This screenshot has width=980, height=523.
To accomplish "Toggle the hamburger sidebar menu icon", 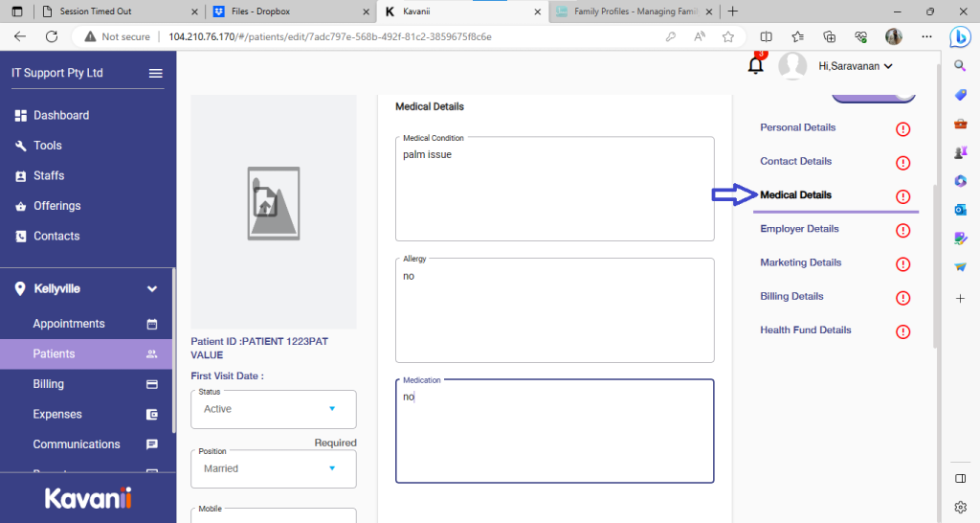I will tap(155, 74).
